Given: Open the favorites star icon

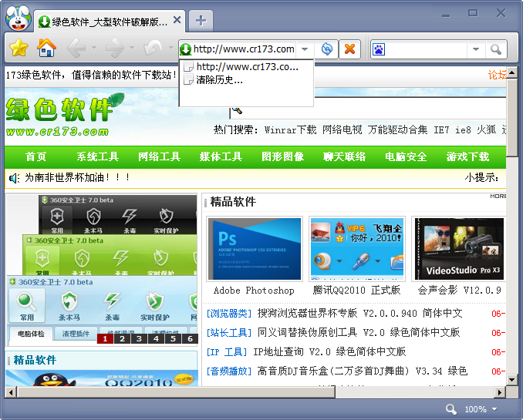Looking at the screenshot, I should pos(19,49).
